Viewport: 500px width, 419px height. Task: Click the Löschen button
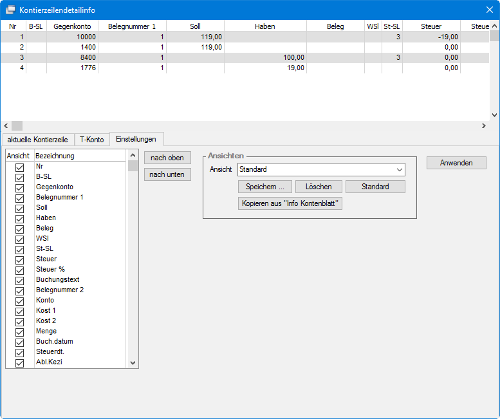point(319,186)
